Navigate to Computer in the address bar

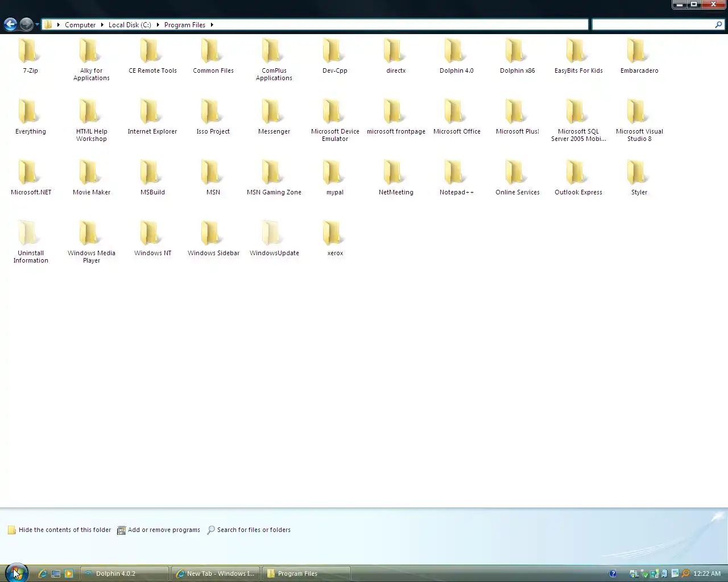point(80,24)
